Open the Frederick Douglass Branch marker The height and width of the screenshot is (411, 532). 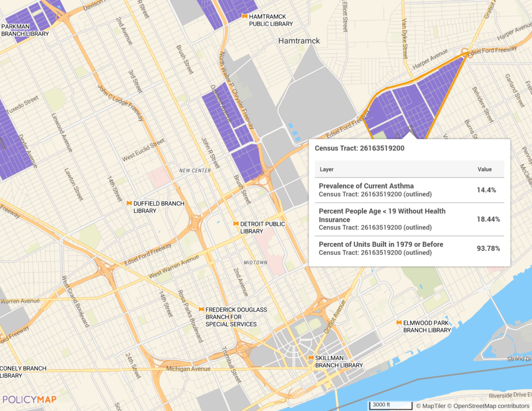tap(201, 309)
